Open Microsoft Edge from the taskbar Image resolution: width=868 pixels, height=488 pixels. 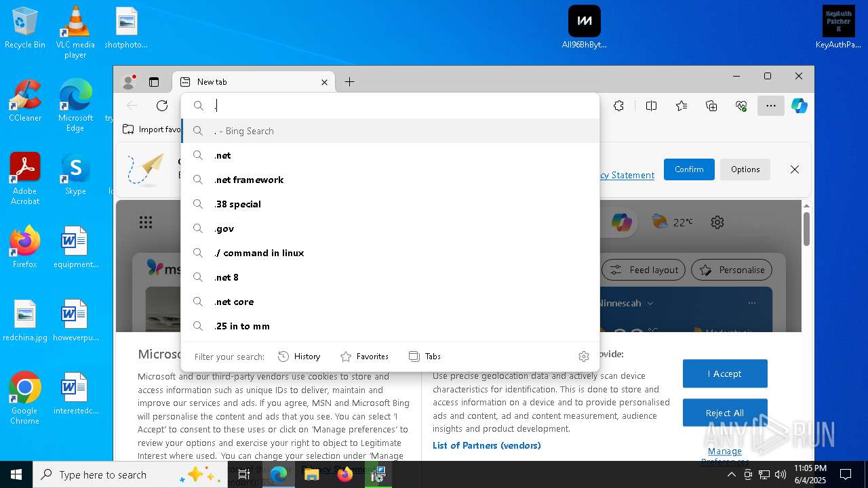click(x=279, y=474)
